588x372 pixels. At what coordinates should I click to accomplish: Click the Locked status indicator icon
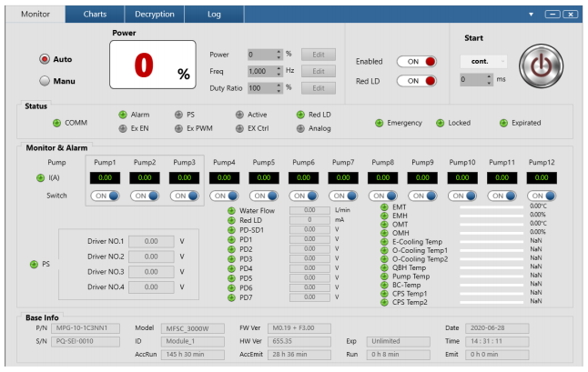click(x=441, y=123)
